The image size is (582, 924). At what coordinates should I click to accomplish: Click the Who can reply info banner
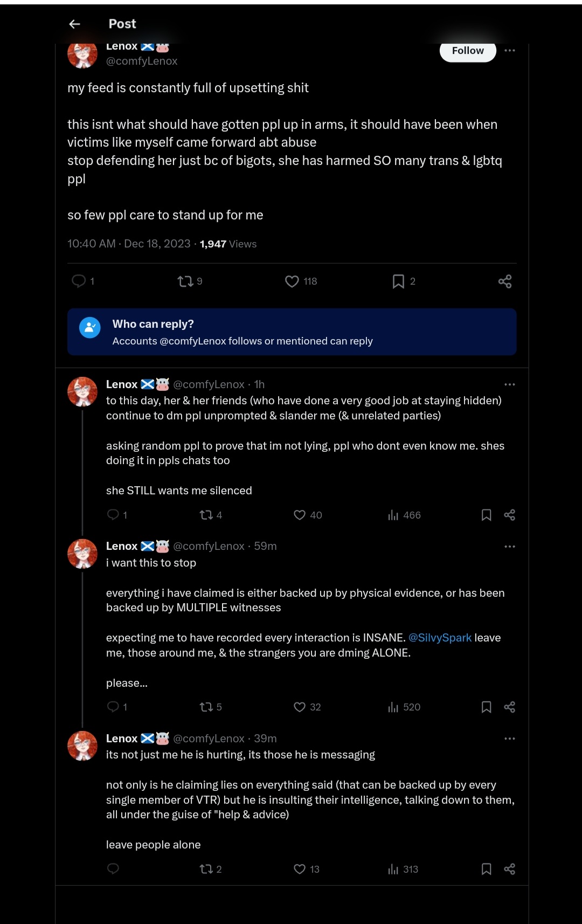pyautogui.click(x=292, y=332)
